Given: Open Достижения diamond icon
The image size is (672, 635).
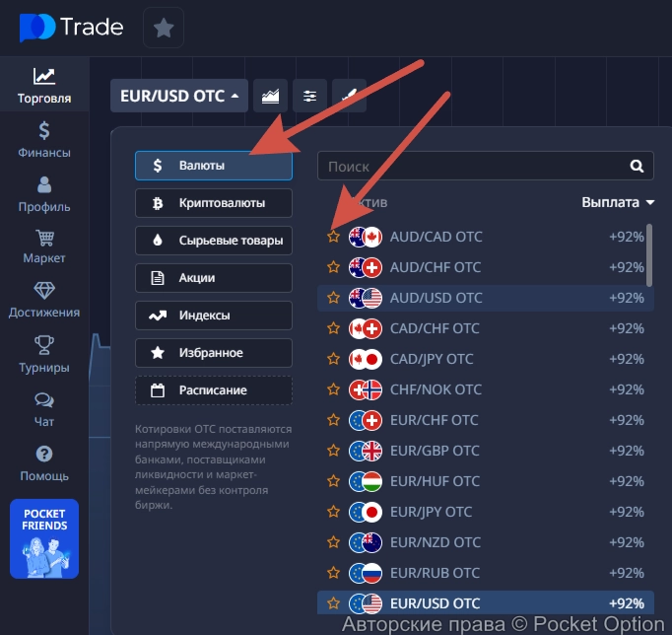Looking at the screenshot, I should pos(44,300).
